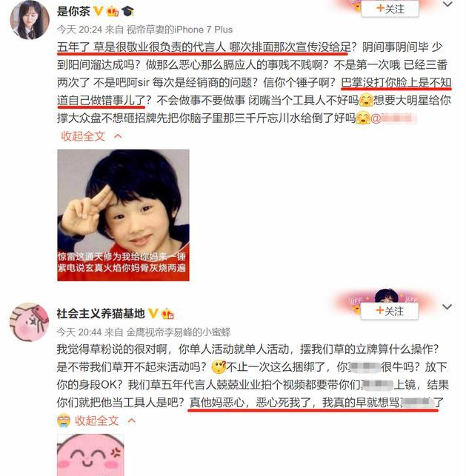466x476 pixels.
Task: Click orange thumbs-up badge beside 是你茶
Action: pos(113,12)
